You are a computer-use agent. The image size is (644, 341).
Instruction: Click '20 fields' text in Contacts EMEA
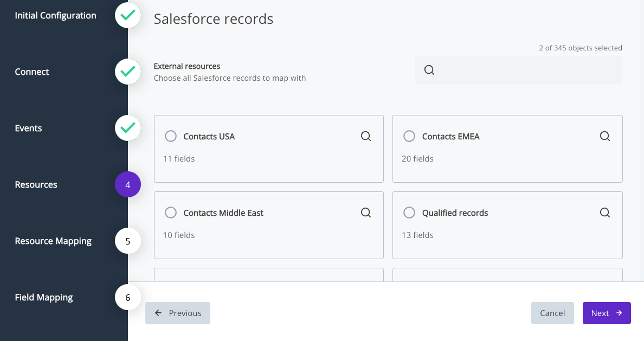pyautogui.click(x=417, y=159)
